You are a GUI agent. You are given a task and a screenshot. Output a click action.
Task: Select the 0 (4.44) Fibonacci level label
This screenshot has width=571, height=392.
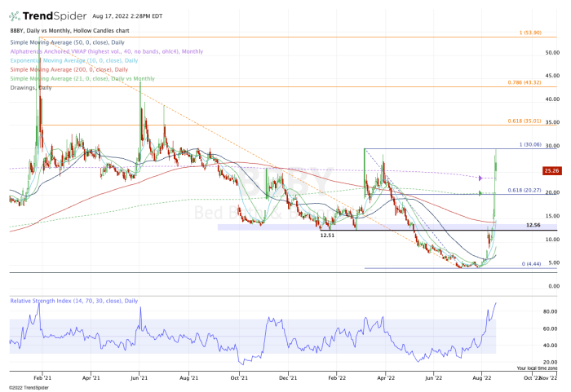(x=532, y=265)
